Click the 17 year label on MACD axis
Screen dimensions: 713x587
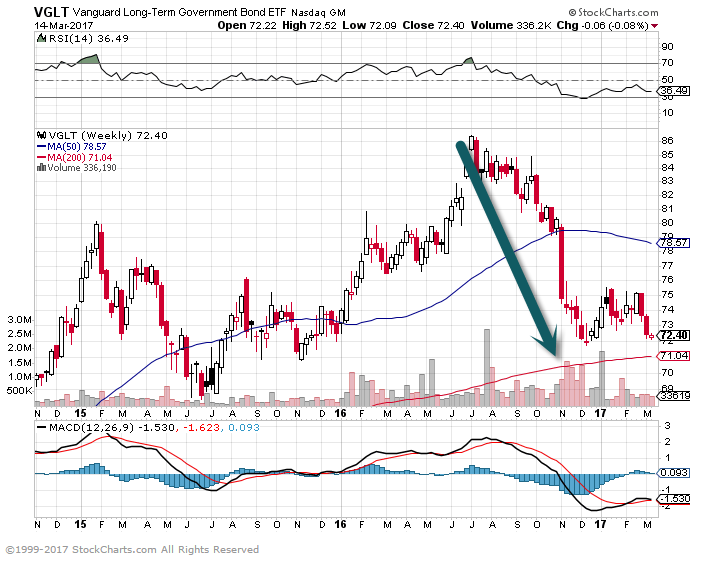(x=600, y=524)
